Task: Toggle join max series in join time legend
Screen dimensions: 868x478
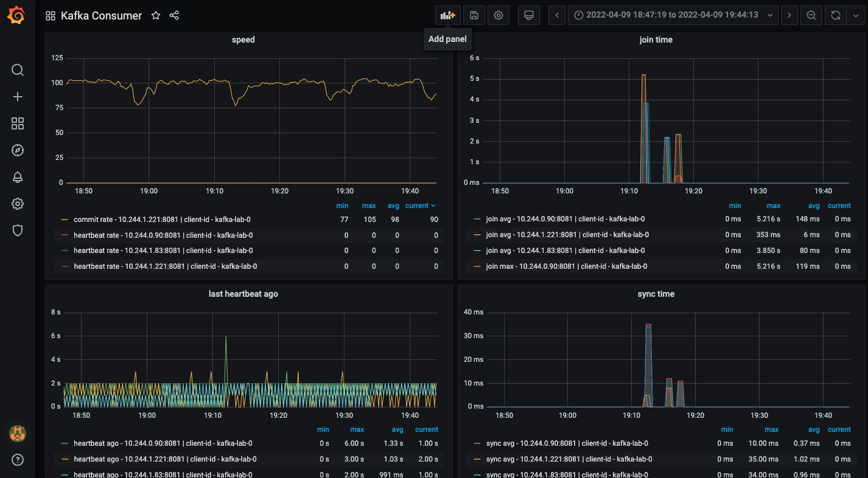Action: (x=566, y=266)
